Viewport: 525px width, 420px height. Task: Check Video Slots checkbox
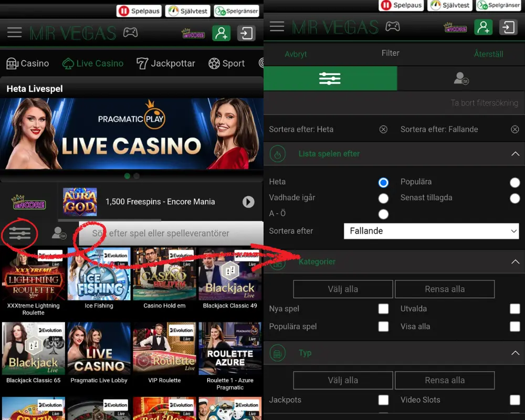point(515,400)
